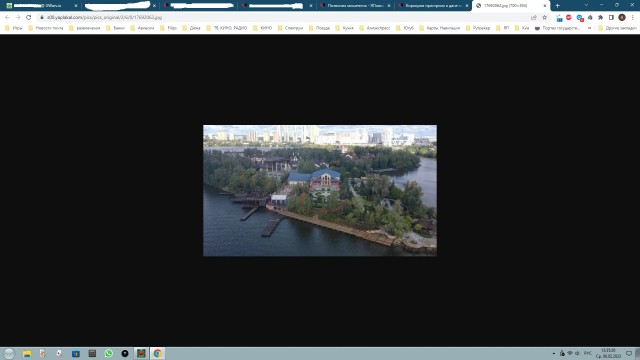Open the 'КИНО' bookmark folder
This screenshot has height=360, width=640.
262,28
